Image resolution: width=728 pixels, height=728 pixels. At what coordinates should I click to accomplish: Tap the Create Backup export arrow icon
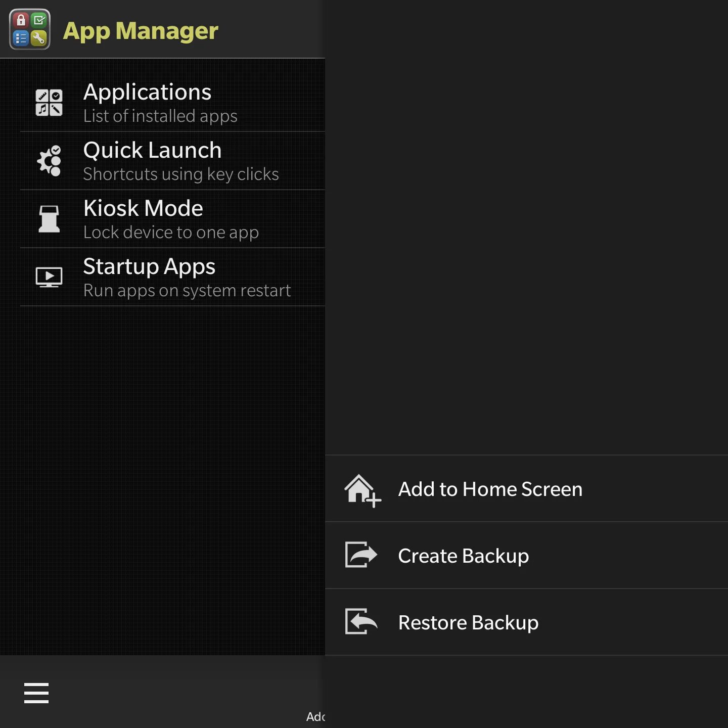[361, 555]
